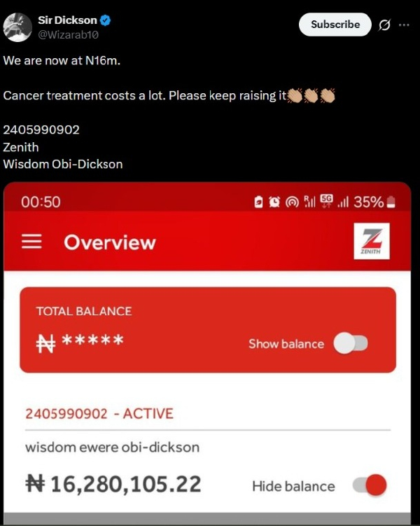Toggle the Show balance switch

(350, 343)
